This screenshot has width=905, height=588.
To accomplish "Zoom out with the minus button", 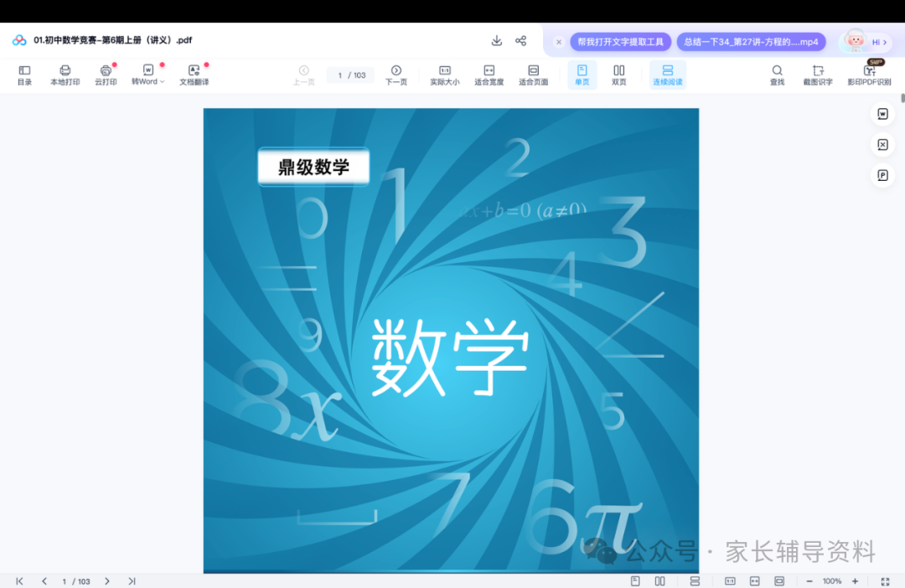I will click(809, 581).
